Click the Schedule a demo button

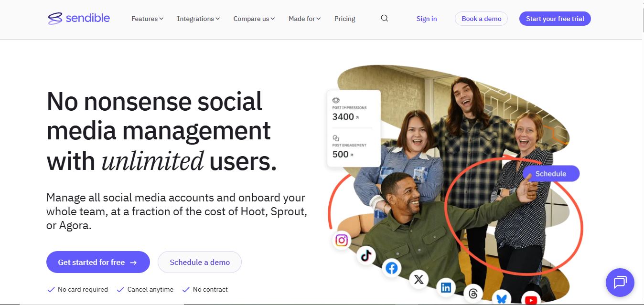pos(200,262)
